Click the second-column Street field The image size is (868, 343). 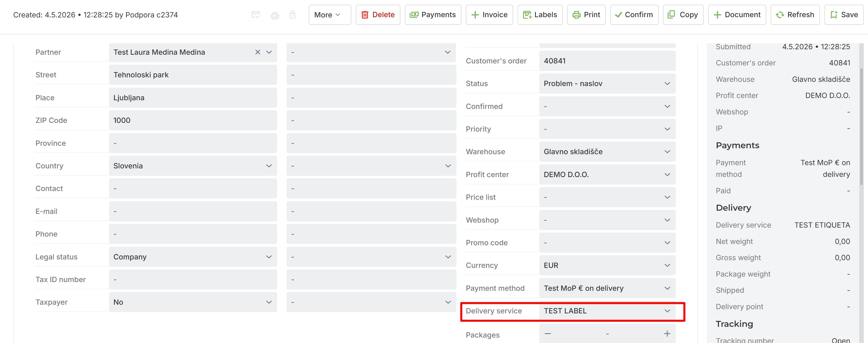coord(371,75)
